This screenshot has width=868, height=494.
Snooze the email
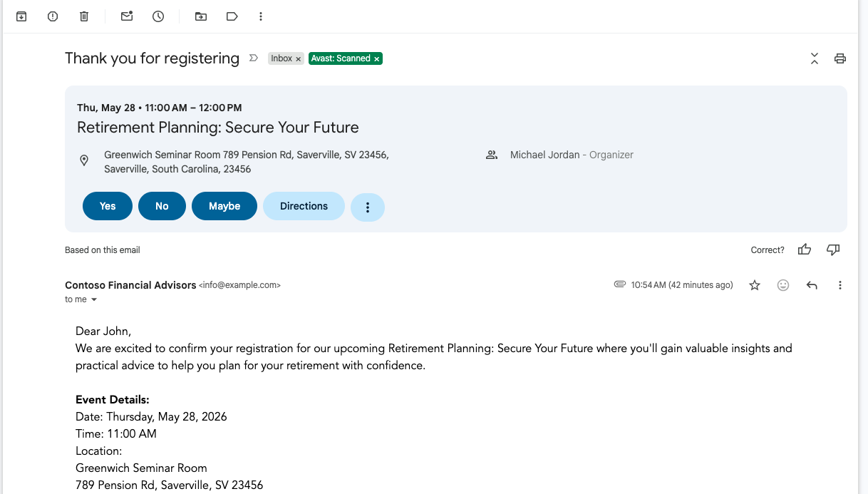[x=157, y=16]
